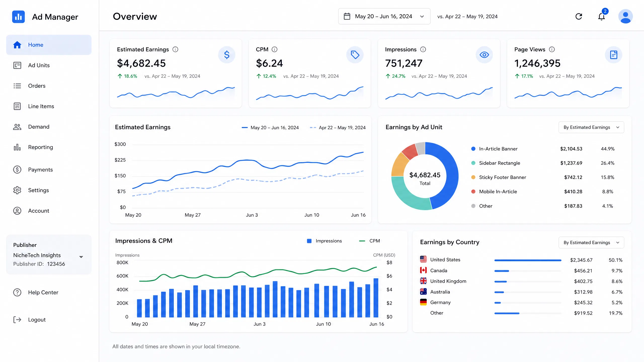Click the Australia row label
This screenshot has height=362, width=644.
coord(440,292)
